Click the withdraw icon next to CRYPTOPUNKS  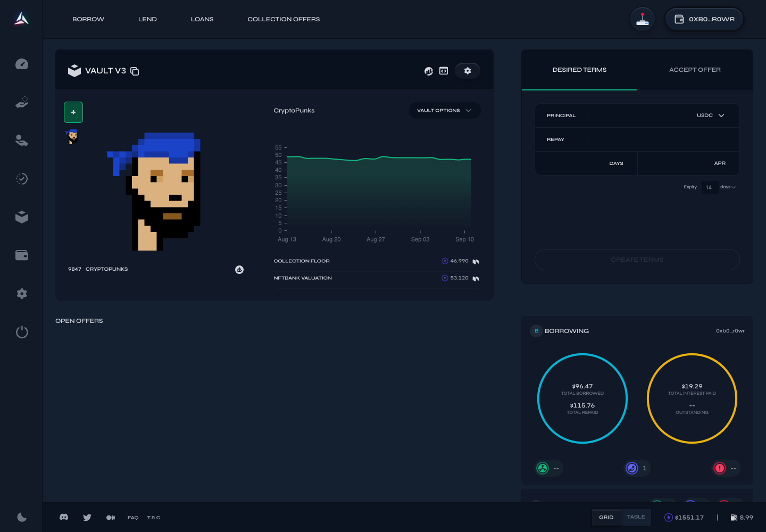coord(239,270)
